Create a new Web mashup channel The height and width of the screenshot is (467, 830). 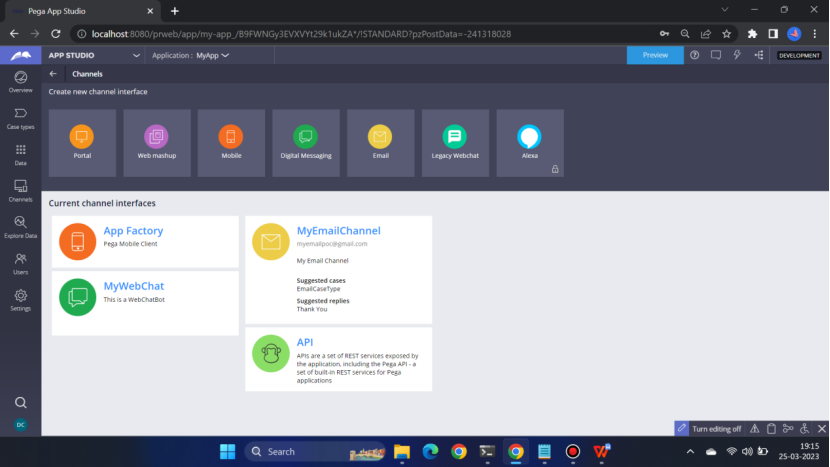point(157,143)
